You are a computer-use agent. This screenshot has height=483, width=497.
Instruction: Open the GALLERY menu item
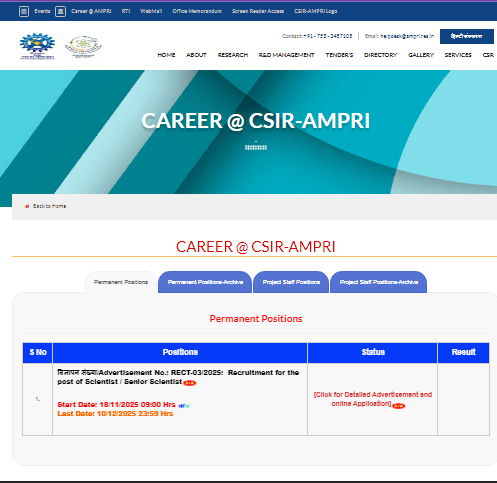(421, 55)
